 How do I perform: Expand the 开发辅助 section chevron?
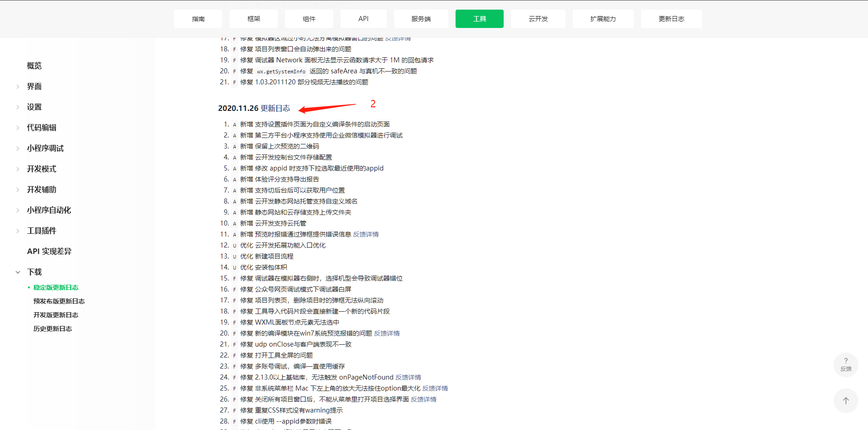(x=18, y=190)
